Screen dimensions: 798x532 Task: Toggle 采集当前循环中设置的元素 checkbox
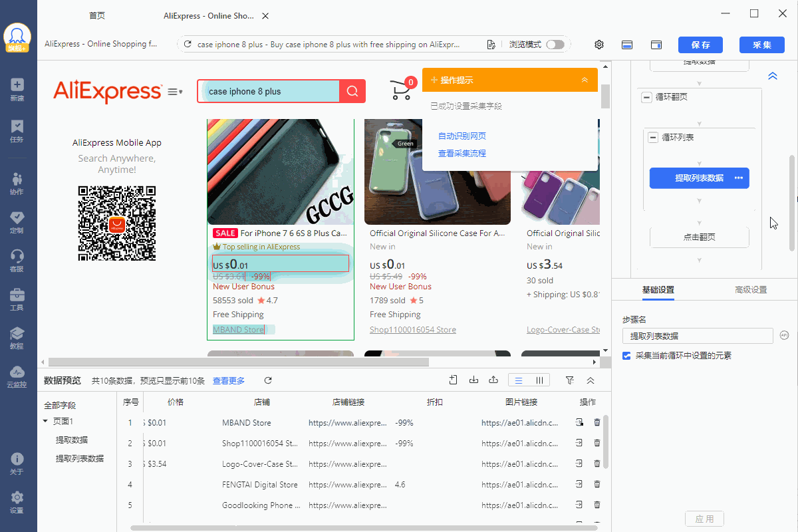tap(626, 356)
